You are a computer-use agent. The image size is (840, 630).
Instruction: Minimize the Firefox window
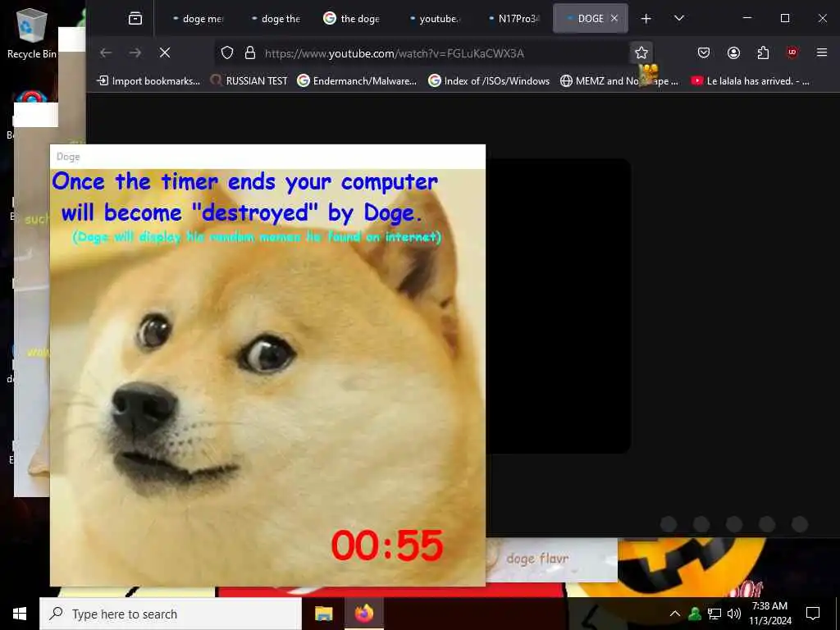tap(747, 18)
